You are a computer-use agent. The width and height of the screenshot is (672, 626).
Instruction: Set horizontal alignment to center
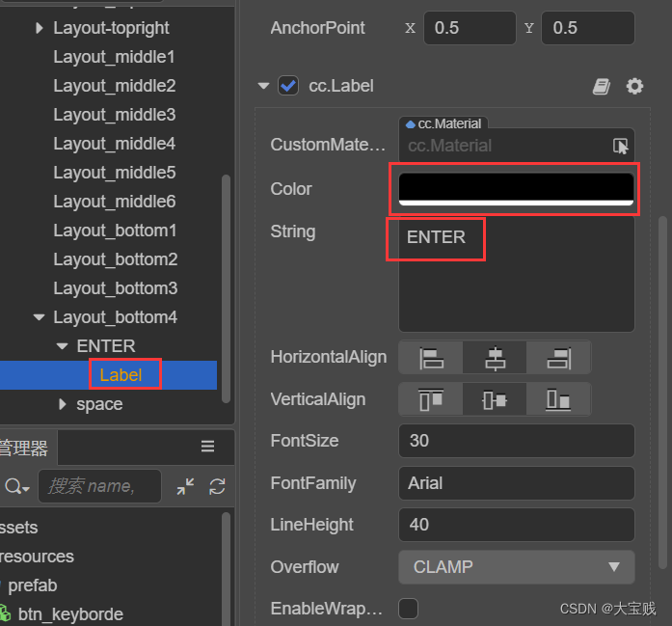(x=495, y=358)
